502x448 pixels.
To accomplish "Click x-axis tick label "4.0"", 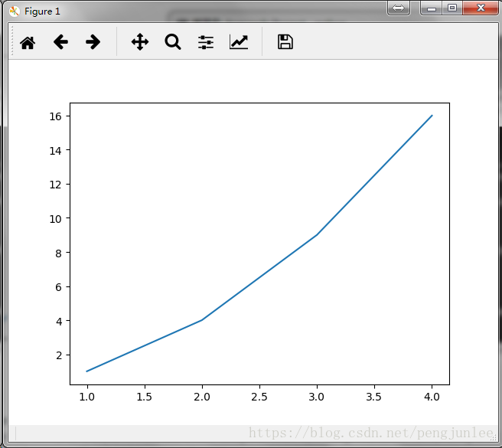I will pos(432,397).
